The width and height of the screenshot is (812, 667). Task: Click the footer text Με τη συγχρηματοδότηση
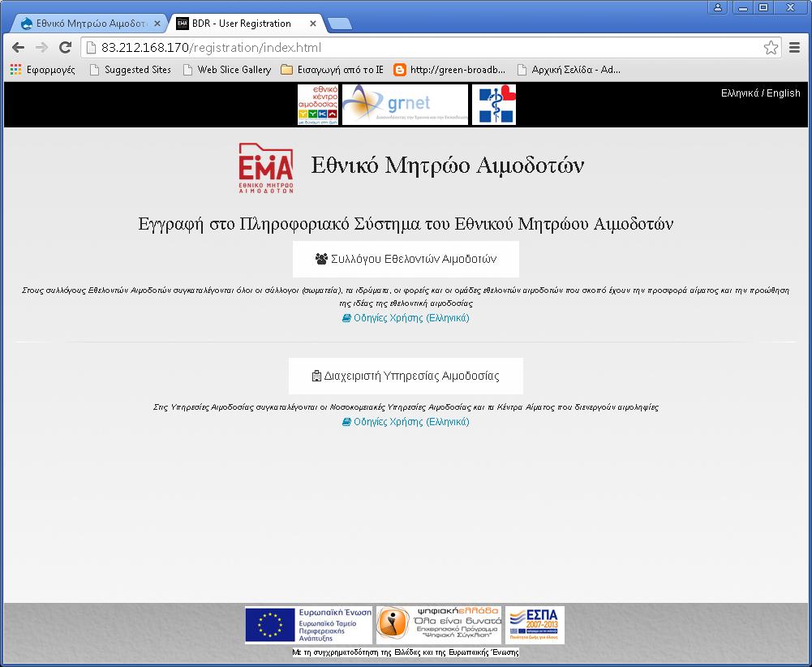click(x=406, y=652)
